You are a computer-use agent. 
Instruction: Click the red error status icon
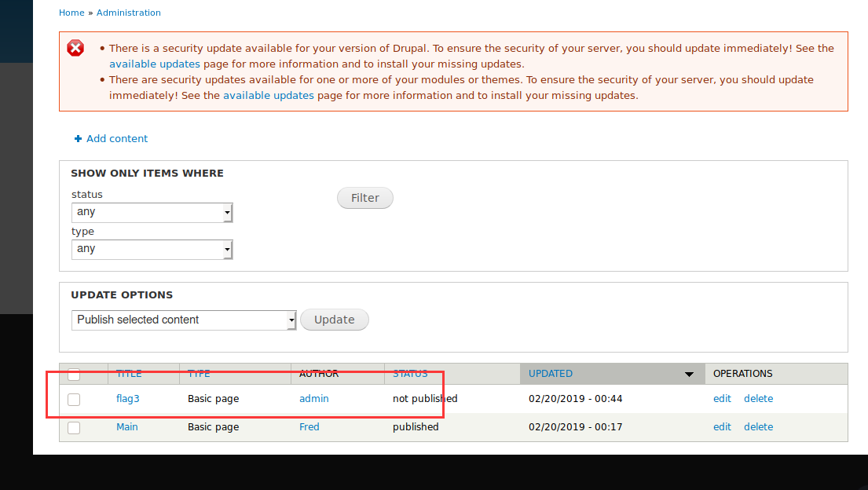pos(75,48)
